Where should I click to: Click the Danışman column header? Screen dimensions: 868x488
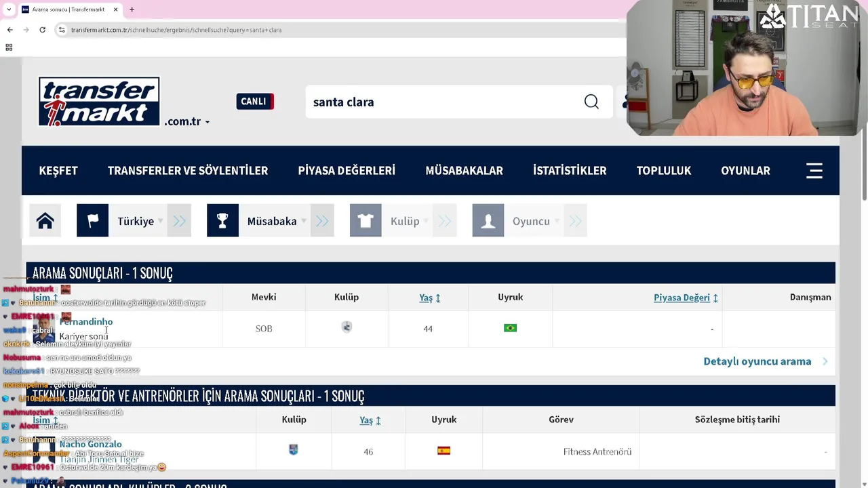click(810, 298)
